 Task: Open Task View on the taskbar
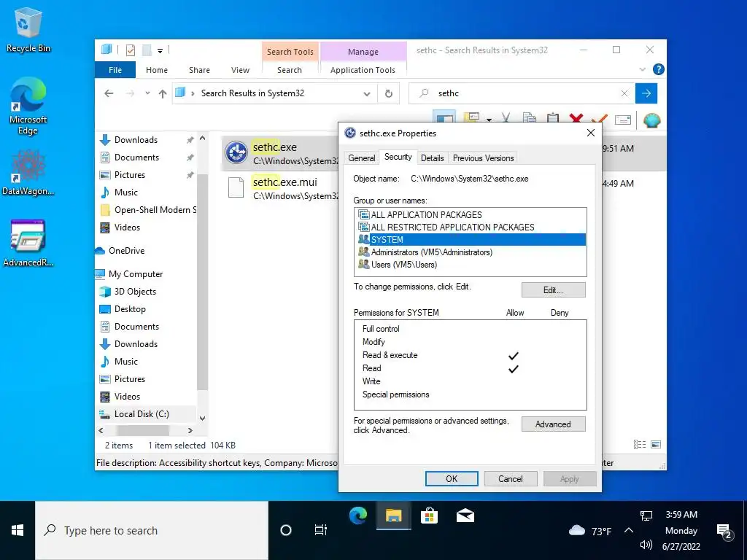click(x=321, y=530)
